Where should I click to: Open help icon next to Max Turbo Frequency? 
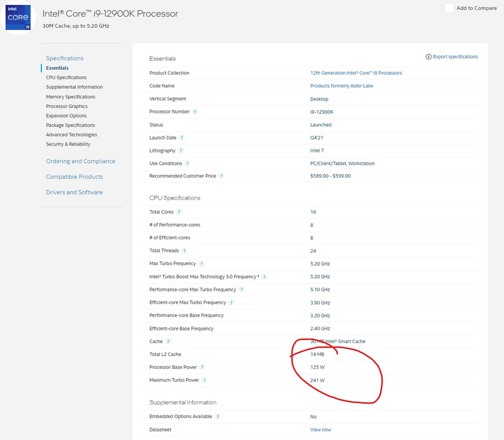point(201,263)
